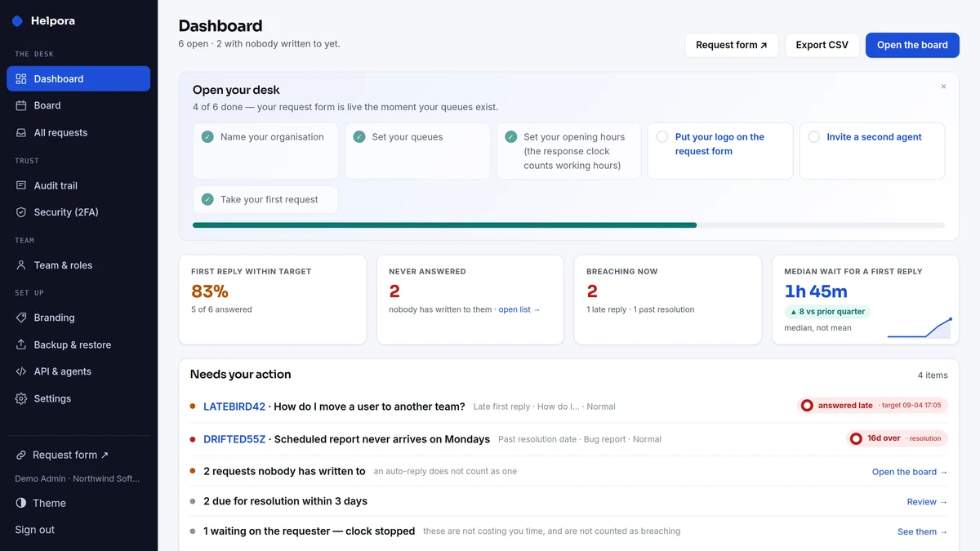Click the Settings gear icon
Viewport: 980px width, 551px height.
(x=21, y=398)
